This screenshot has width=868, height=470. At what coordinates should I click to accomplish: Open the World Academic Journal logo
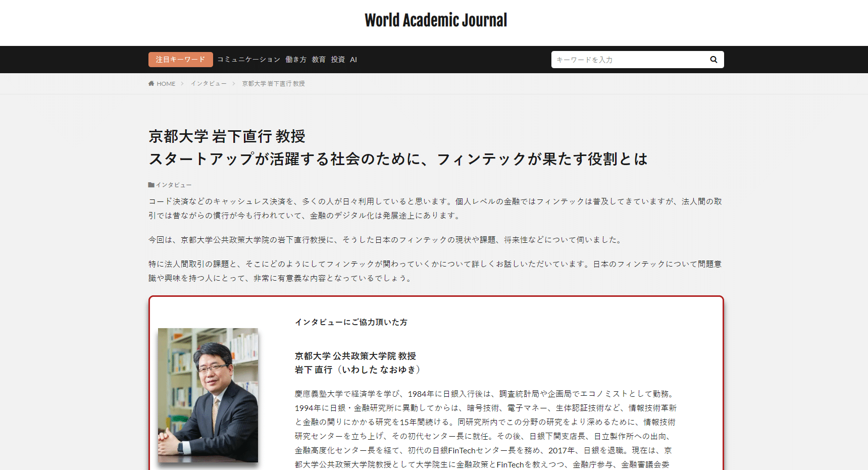point(436,20)
